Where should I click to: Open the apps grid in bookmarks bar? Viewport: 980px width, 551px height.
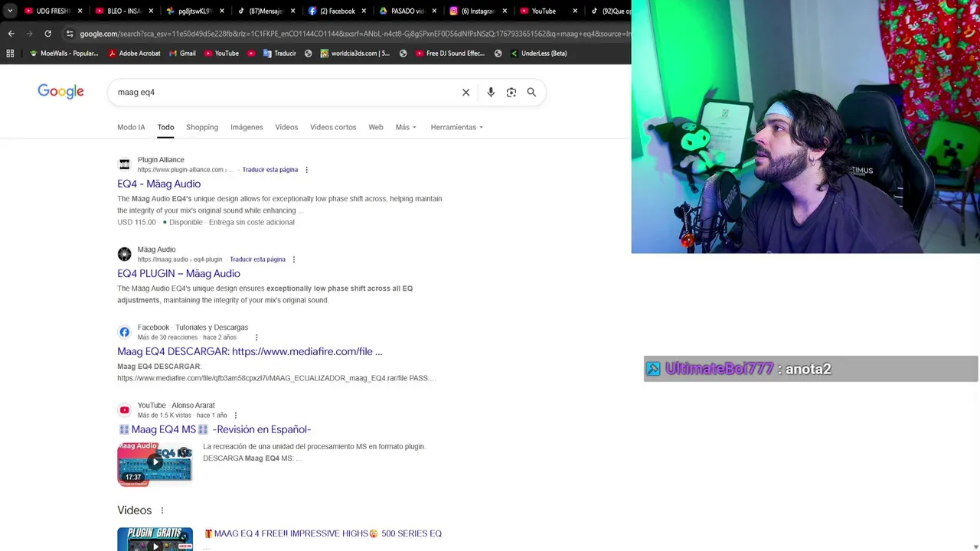pyautogui.click(x=10, y=54)
